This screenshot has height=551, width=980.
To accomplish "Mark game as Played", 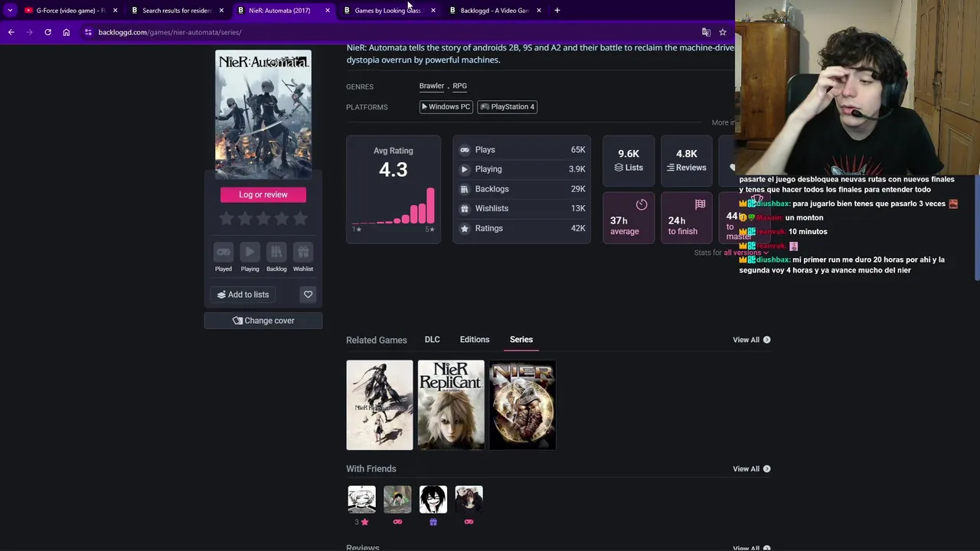I will pyautogui.click(x=223, y=258).
